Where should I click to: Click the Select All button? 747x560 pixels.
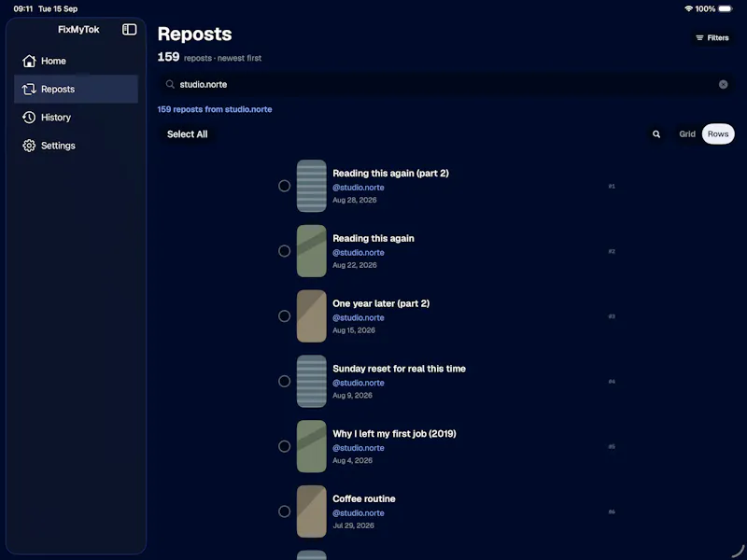click(188, 134)
